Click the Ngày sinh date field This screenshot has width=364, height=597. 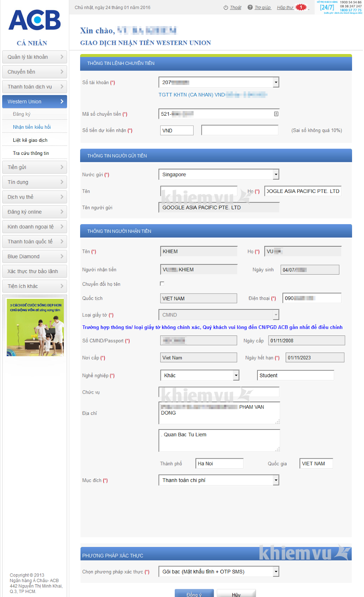tap(310, 269)
